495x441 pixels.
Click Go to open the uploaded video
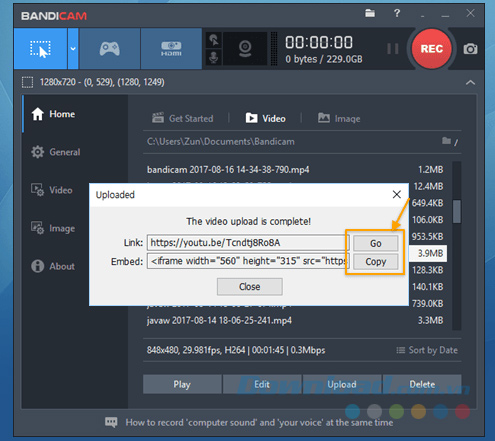coord(376,243)
